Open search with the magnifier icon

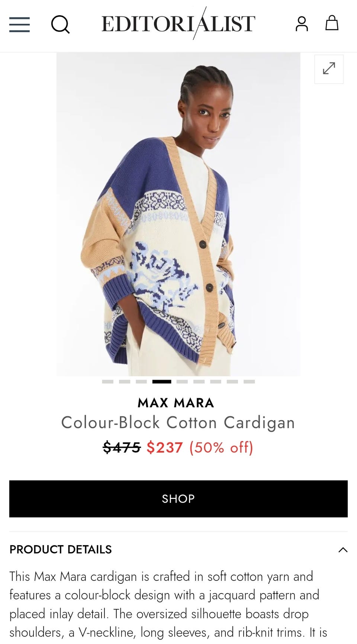coord(60,25)
